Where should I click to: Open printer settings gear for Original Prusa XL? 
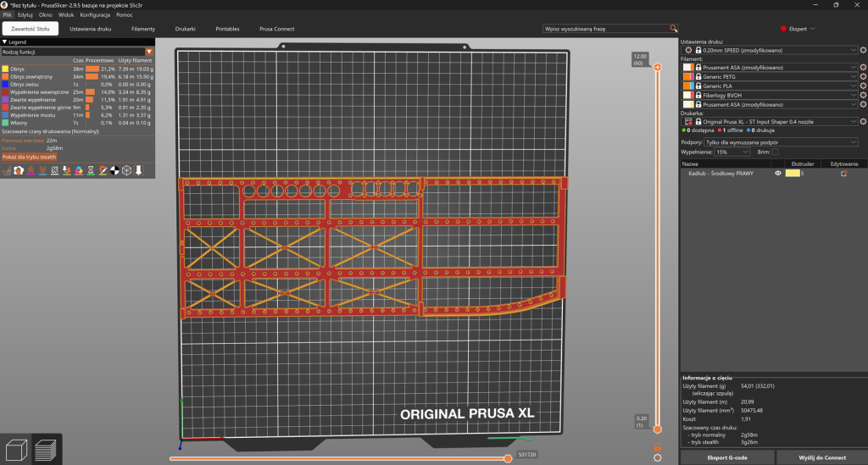tap(862, 122)
